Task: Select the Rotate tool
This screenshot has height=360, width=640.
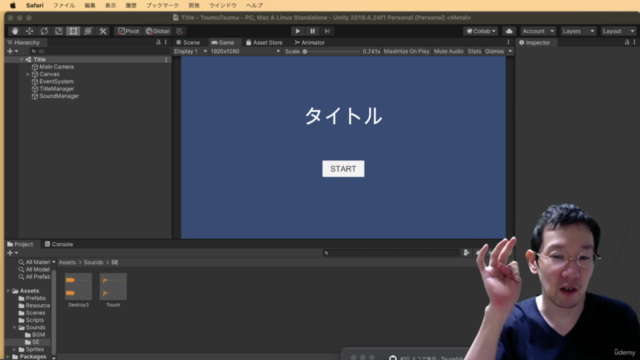Action: click(44, 31)
